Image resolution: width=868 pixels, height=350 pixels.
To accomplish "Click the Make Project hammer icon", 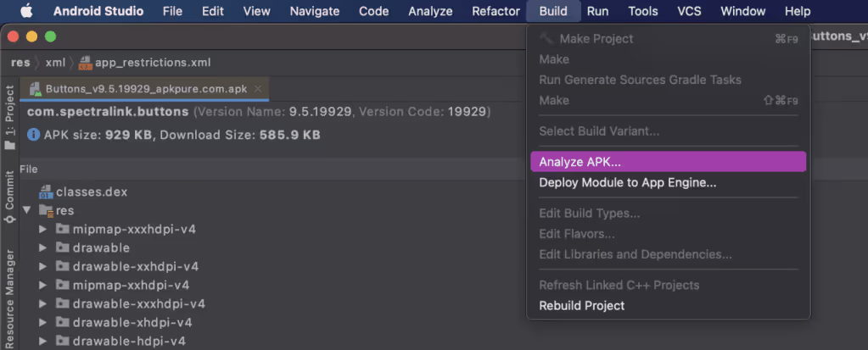I will pos(546,38).
